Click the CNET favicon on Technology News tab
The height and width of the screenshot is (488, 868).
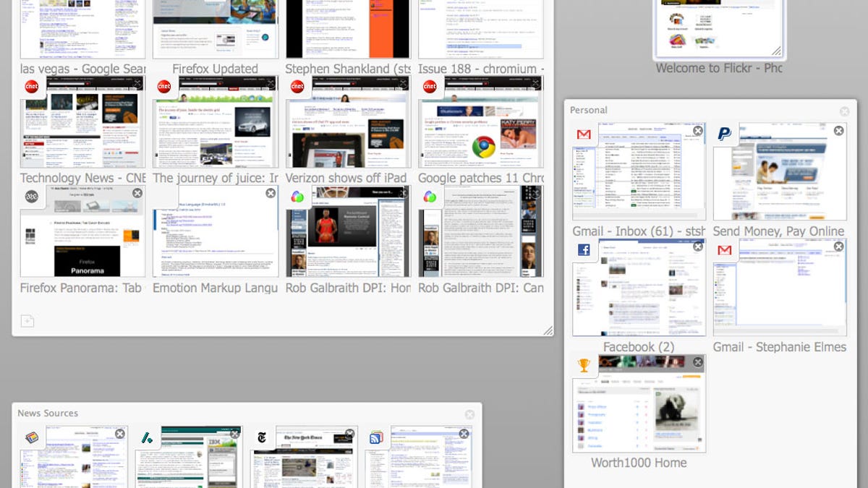pyautogui.click(x=30, y=85)
